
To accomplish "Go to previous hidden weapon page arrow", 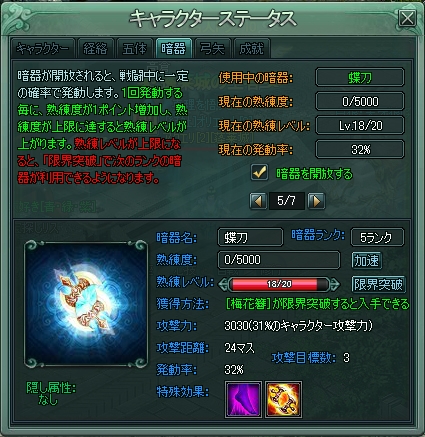I will 258,201.
